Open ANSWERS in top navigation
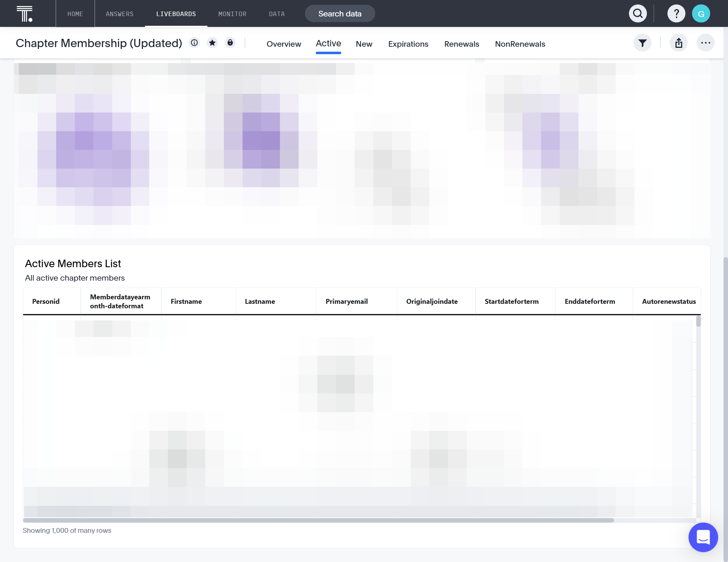 point(120,14)
